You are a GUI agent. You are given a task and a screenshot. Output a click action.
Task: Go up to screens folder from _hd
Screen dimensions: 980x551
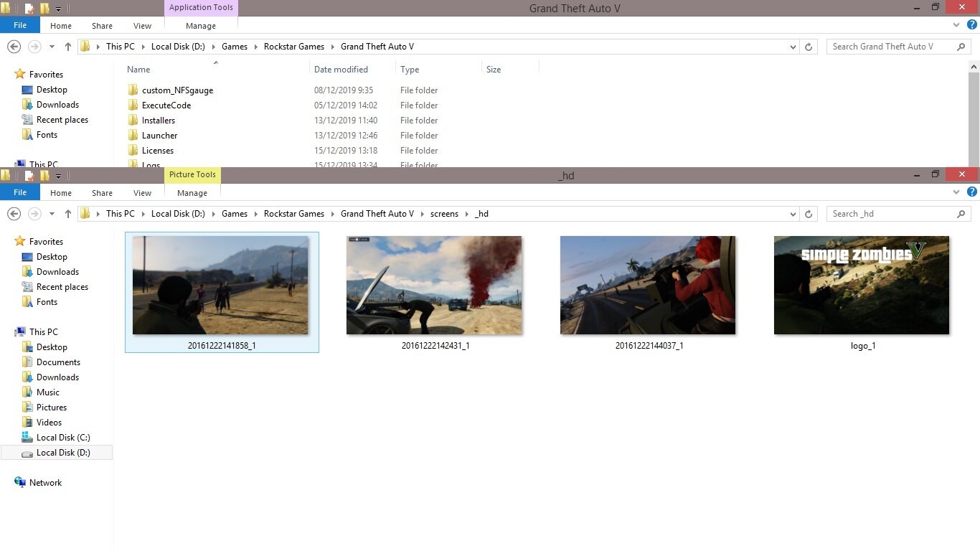click(x=68, y=214)
